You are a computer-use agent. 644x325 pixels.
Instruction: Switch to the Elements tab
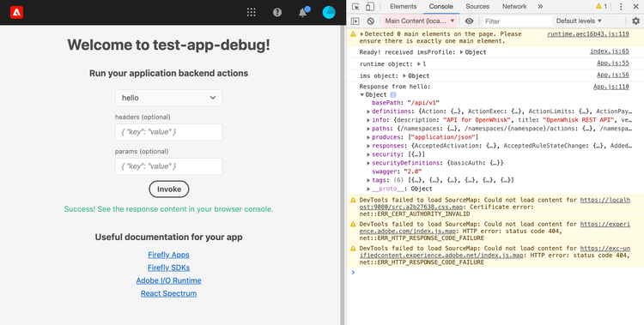(403, 7)
